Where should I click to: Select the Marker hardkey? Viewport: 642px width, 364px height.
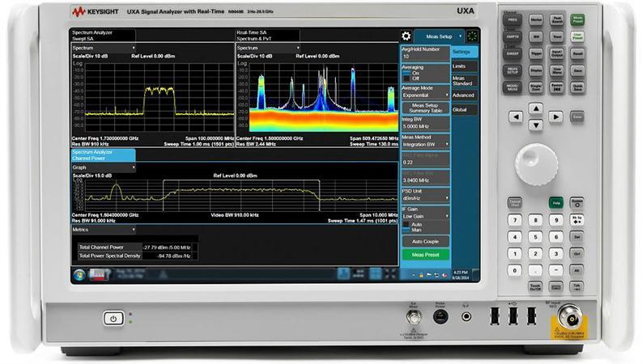pyautogui.click(x=536, y=19)
